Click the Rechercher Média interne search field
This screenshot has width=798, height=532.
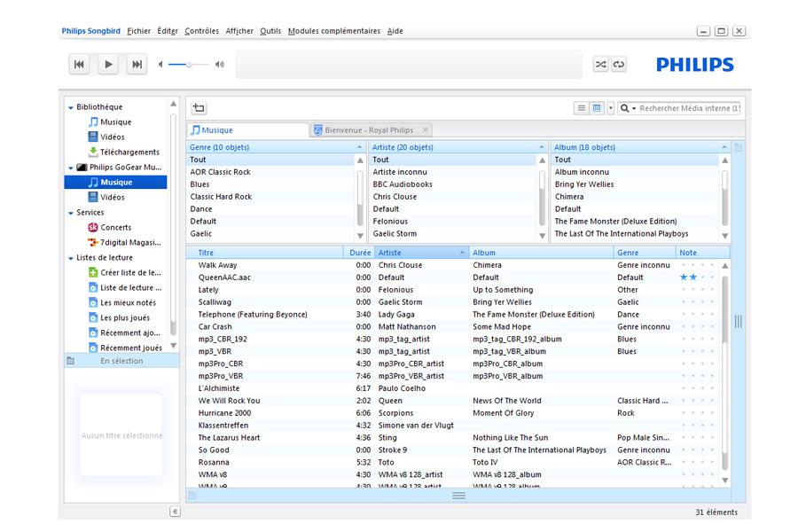click(689, 108)
